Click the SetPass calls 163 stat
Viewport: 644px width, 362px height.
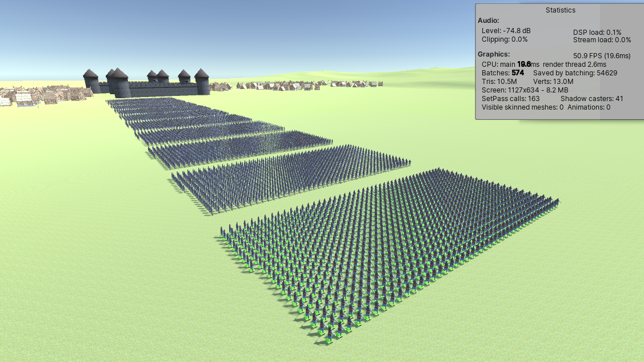coord(510,99)
